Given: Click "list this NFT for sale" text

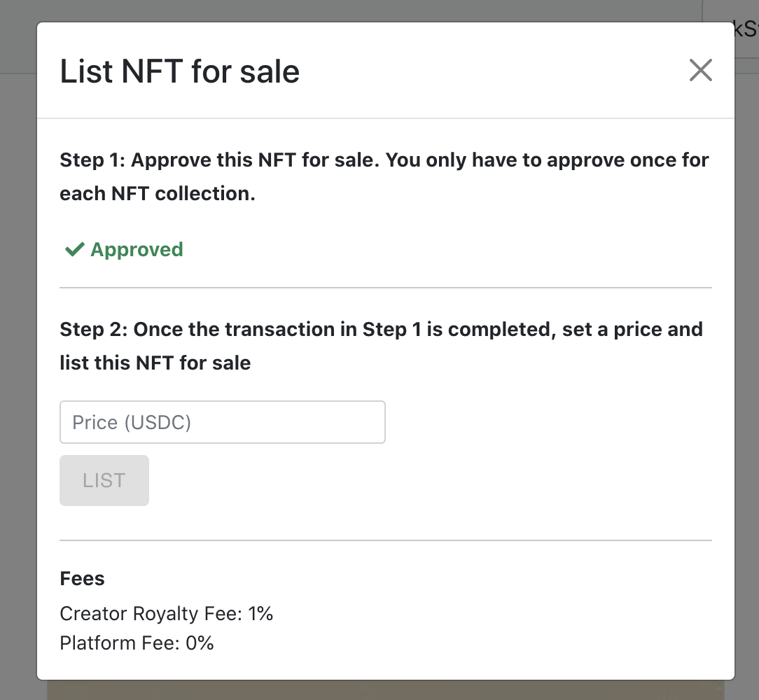Looking at the screenshot, I should point(155,363).
